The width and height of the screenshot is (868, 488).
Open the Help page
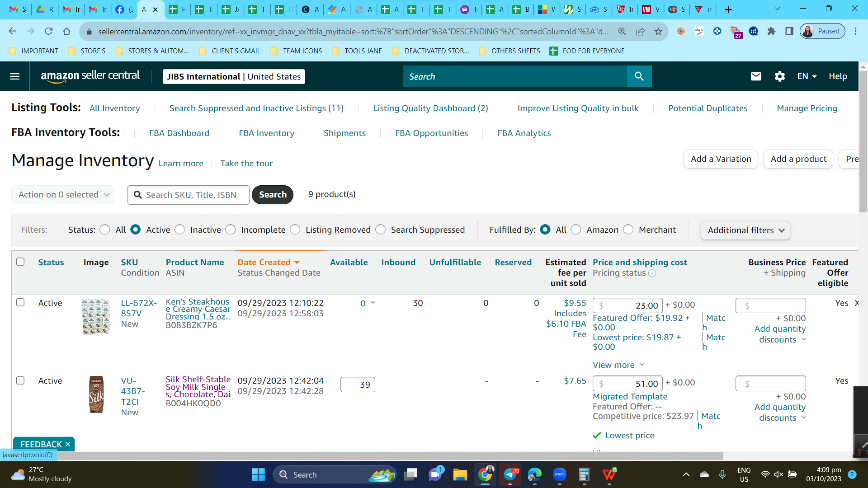tap(838, 76)
